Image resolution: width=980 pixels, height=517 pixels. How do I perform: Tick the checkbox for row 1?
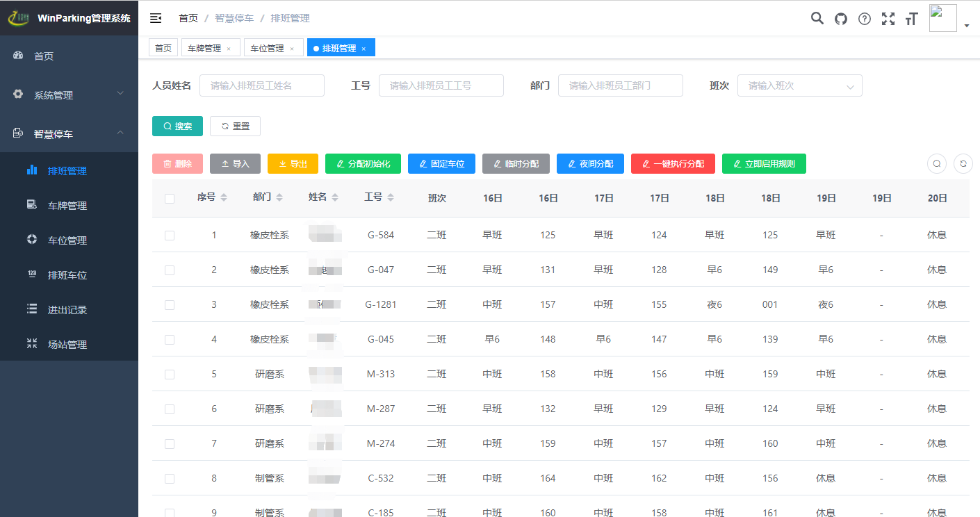[170, 236]
